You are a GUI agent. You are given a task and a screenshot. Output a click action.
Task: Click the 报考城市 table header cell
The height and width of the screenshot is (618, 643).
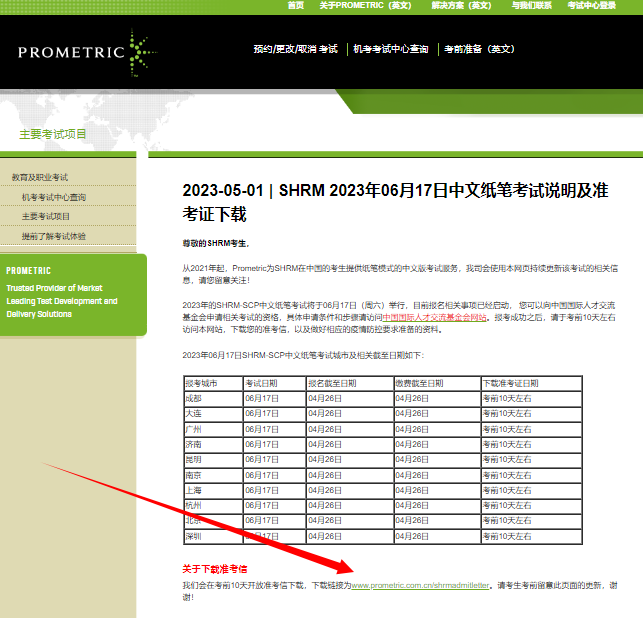coord(213,383)
